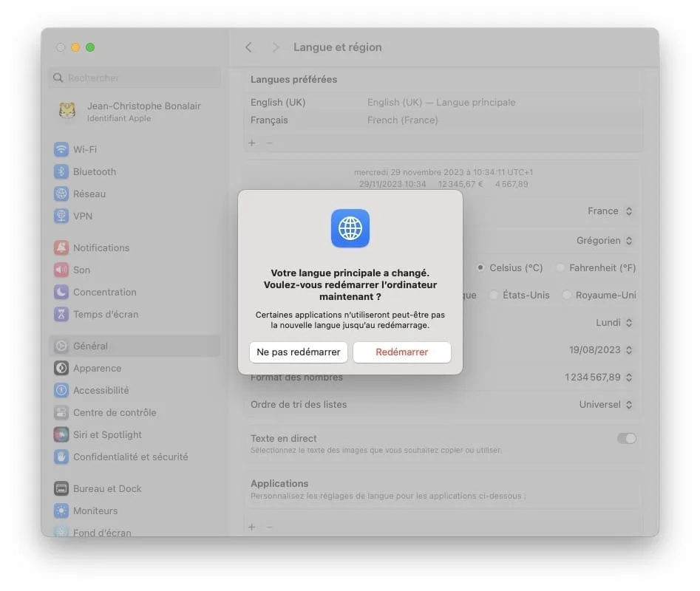
Task: Click Ne pas redémarrer in the dialog
Action: pyautogui.click(x=299, y=352)
